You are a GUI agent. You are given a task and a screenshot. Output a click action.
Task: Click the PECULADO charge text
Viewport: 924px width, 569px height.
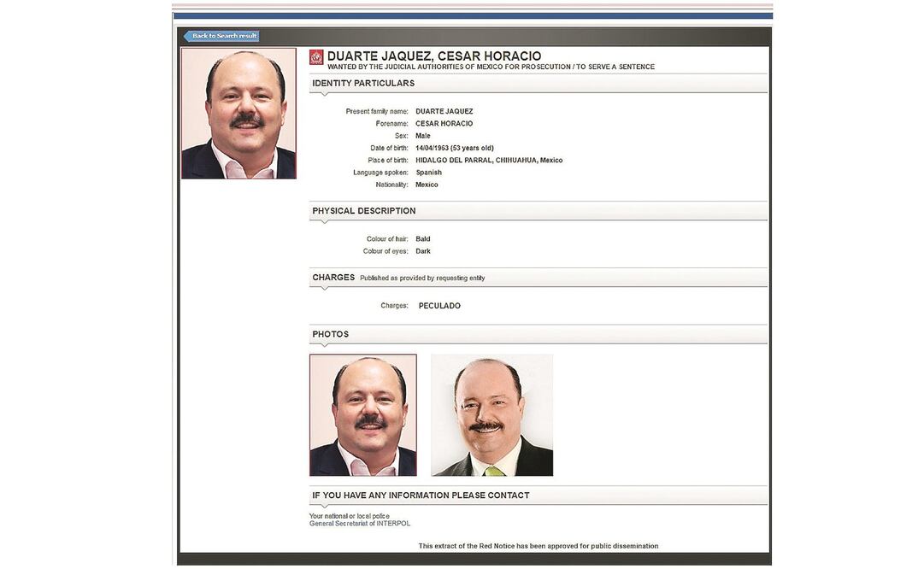click(x=439, y=306)
